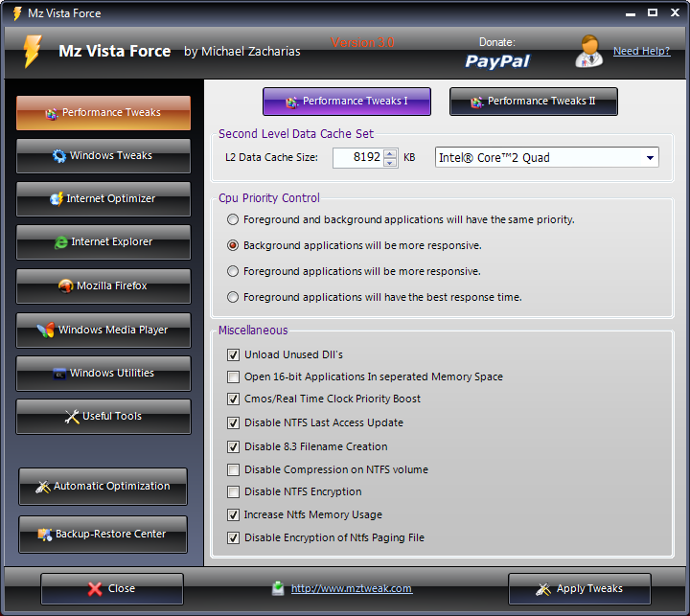Screen dimensions: 690x616
Task: Toggle Unload Unused Dll's checkbox
Action: [x=233, y=354]
